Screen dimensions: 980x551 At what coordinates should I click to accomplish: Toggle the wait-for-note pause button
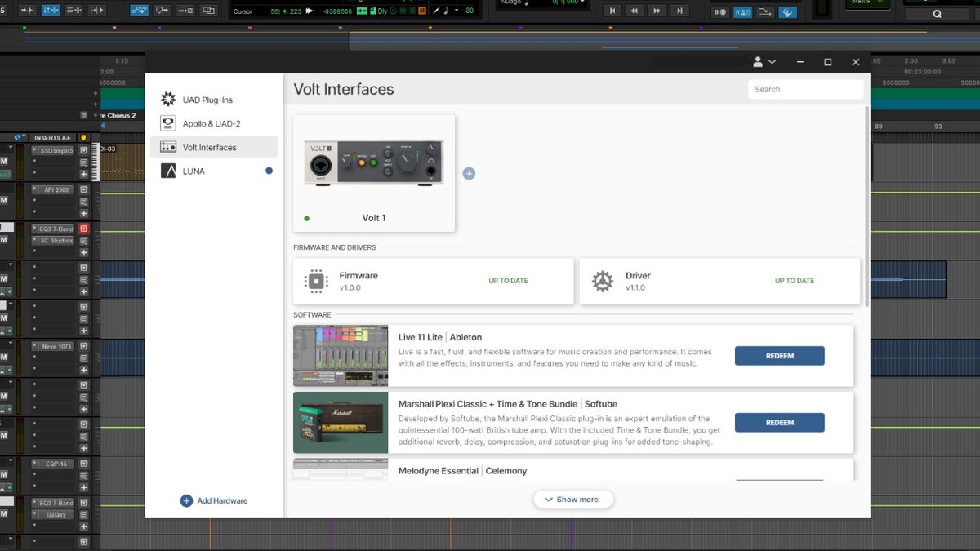[x=720, y=12]
